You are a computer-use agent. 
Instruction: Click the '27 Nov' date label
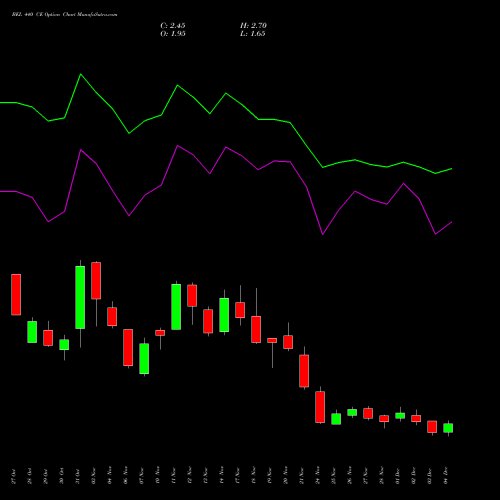point(366,475)
